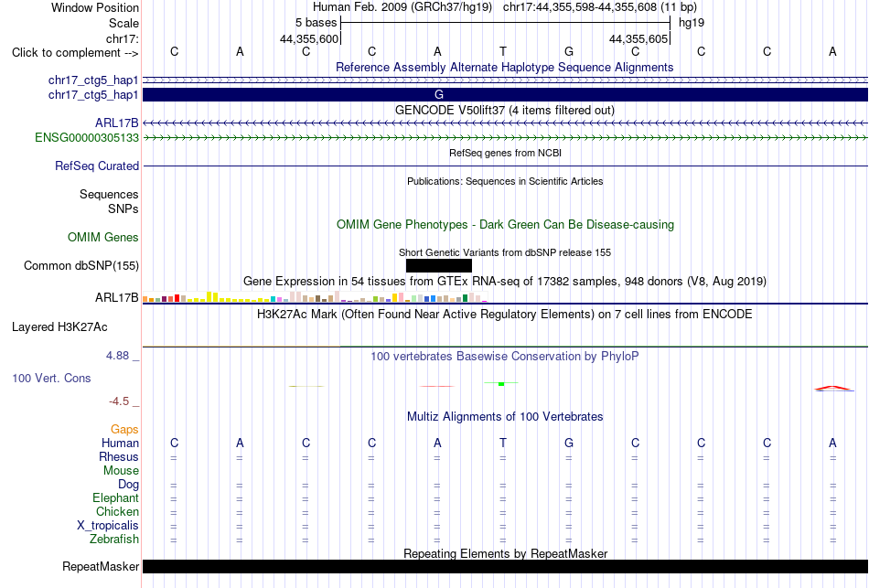Click the 'Human Feb. 2009 (GRCh37/hg19)' position header
869x588 pixels.
click(402, 7)
